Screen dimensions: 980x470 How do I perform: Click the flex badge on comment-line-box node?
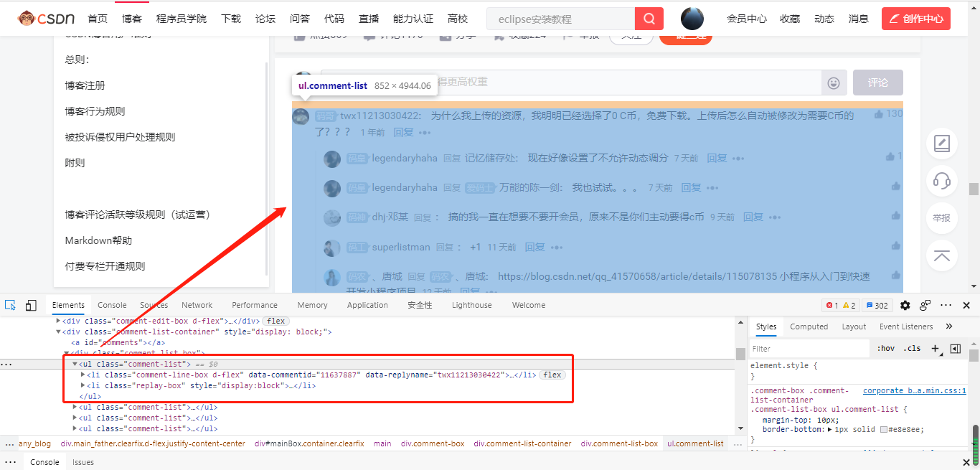pyautogui.click(x=552, y=375)
